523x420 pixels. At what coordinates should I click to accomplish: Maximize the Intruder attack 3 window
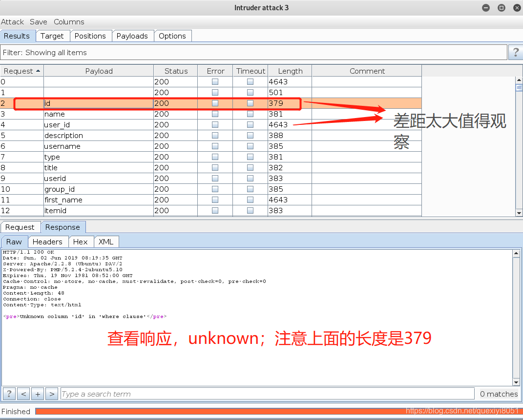[502, 8]
